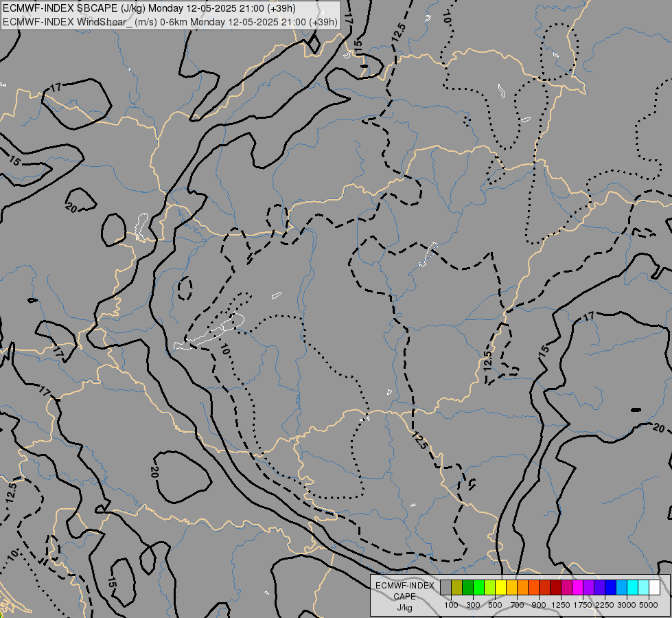Click the '10' contour label below the long lake
This screenshot has width=672, height=618.
[x=225, y=350]
